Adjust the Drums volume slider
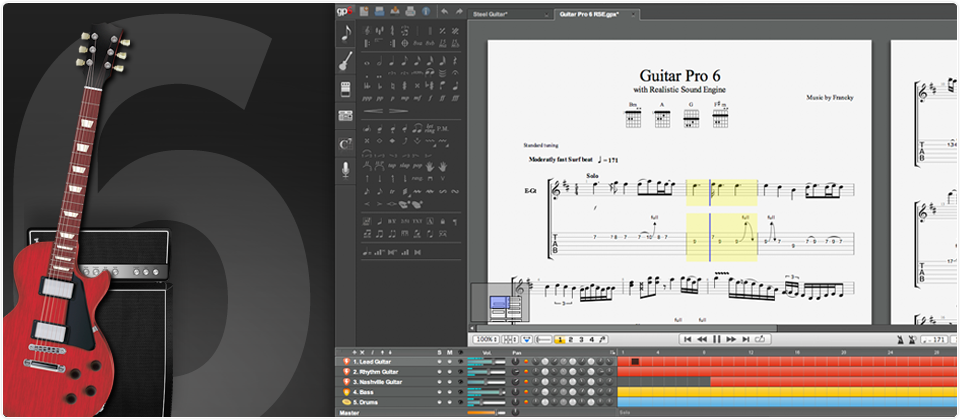Viewport: 960px width, 420px height. 486,403
